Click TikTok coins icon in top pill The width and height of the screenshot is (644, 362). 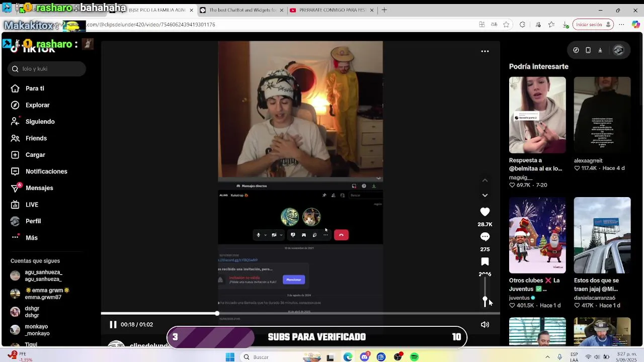click(576, 50)
